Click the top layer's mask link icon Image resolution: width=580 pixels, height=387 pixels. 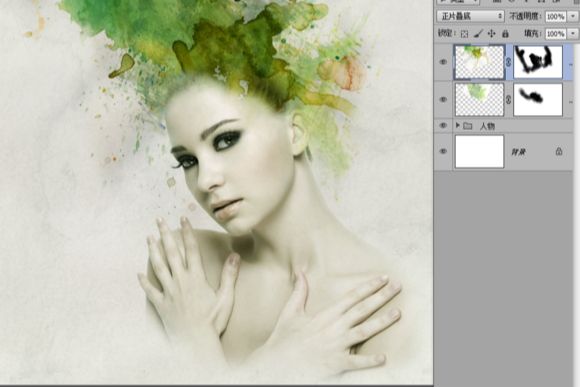click(509, 62)
